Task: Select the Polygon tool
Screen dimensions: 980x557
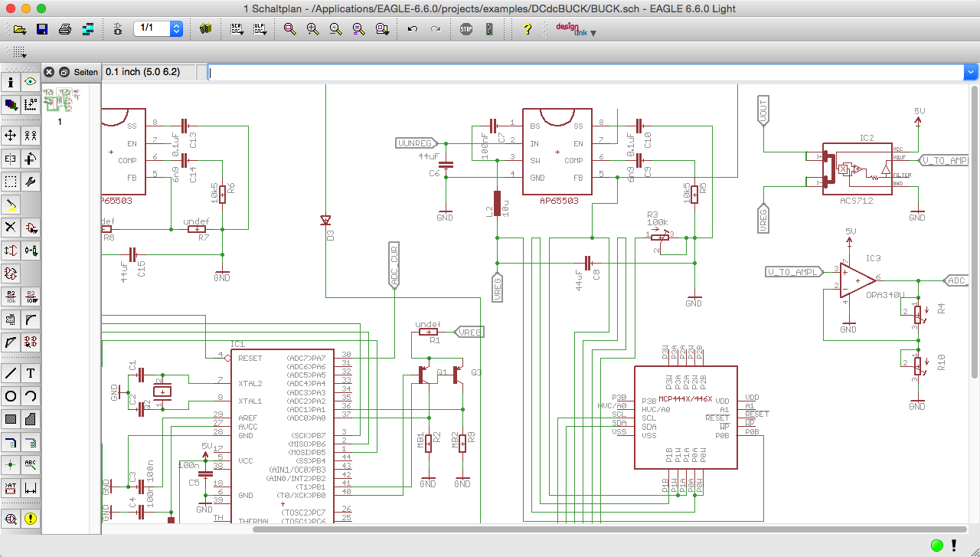Action: [x=31, y=419]
